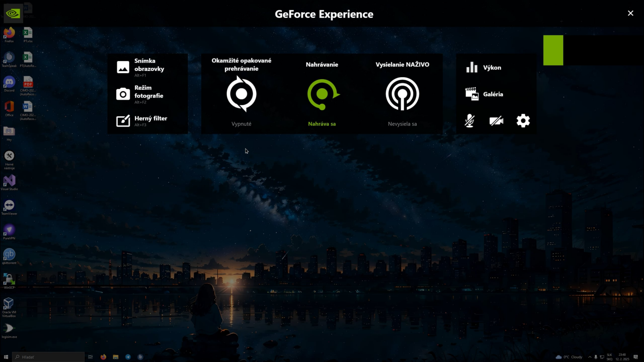Click the SLK keyboard language indicator
Image resolution: width=644 pixels, height=362 pixels.
click(x=610, y=357)
